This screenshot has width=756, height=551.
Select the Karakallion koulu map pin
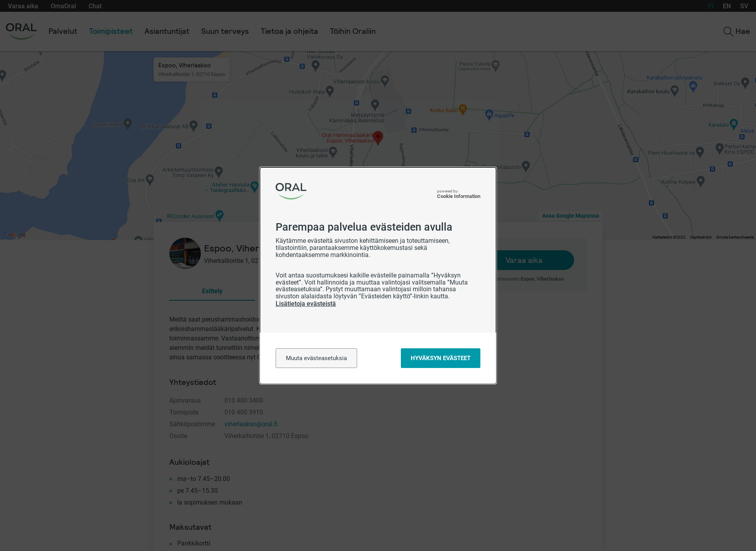[x=674, y=91]
